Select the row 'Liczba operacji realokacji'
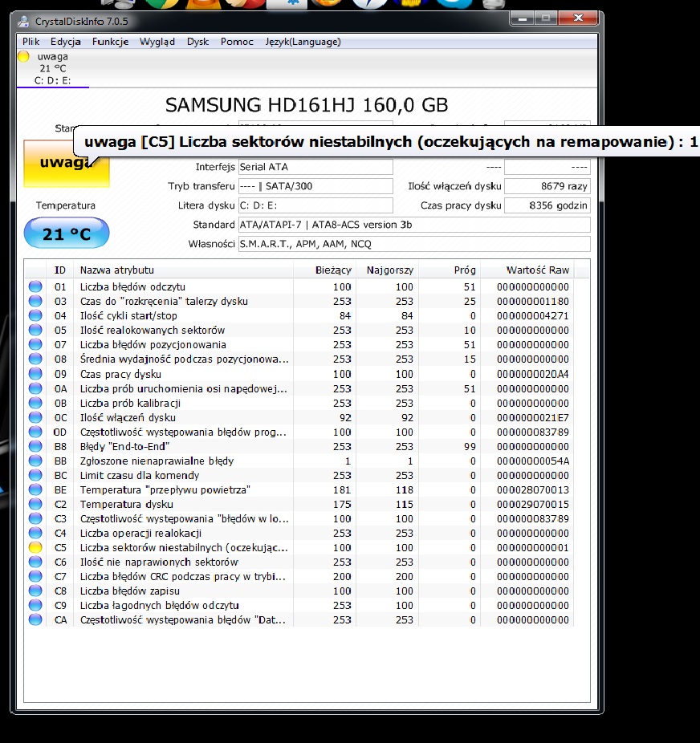The width and height of the screenshot is (700, 743). coord(299,533)
